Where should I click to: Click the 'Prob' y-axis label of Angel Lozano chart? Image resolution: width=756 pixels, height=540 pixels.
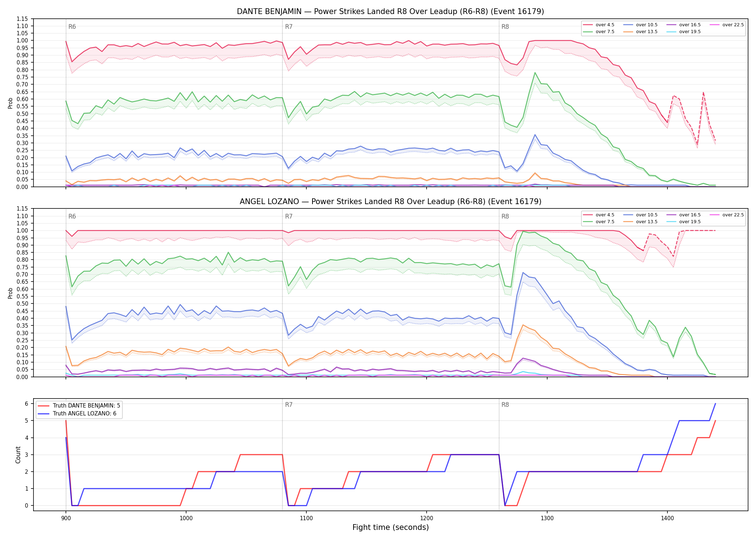(10, 293)
